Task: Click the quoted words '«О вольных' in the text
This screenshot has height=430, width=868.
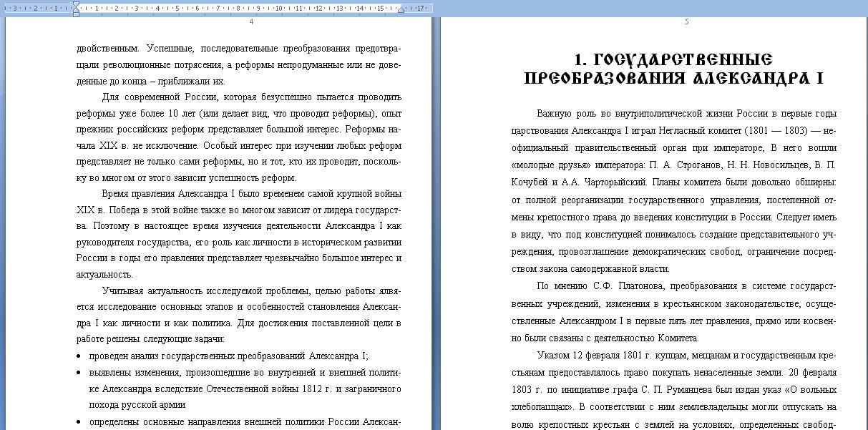Action: point(811,390)
